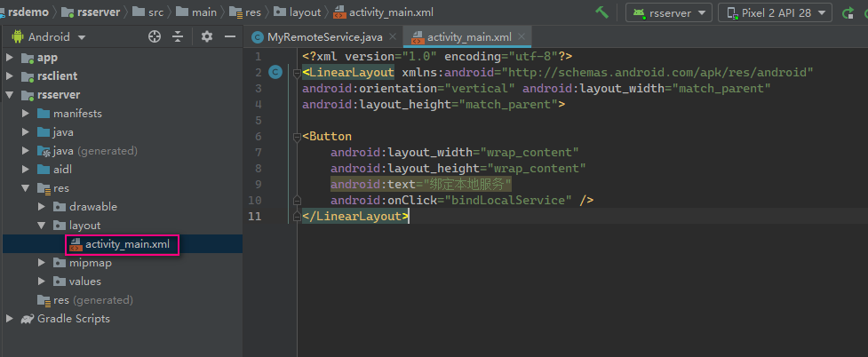Expand the app module in tree
868x357 pixels.
pyautogui.click(x=11, y=58)
